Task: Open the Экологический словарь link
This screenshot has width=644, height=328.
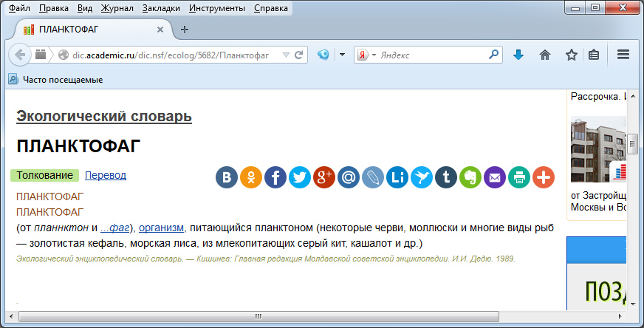Action: pyautogui.click(x=104, y=116)
